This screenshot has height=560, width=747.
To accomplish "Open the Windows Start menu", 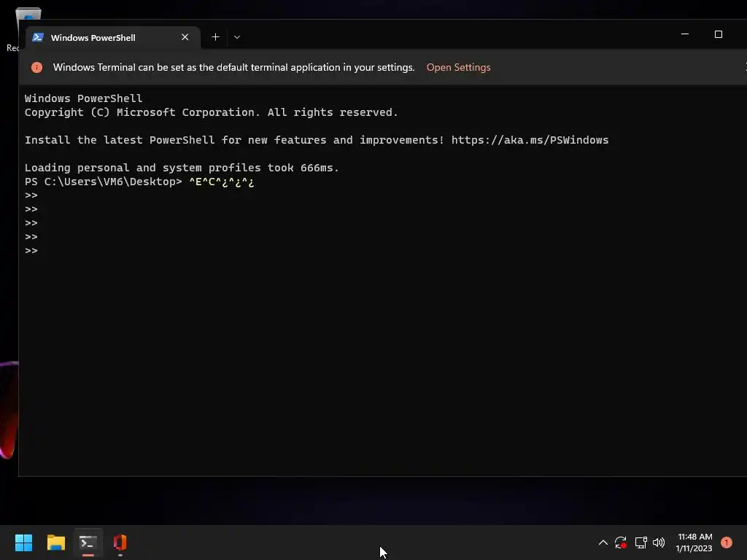I will pos(24,542).
